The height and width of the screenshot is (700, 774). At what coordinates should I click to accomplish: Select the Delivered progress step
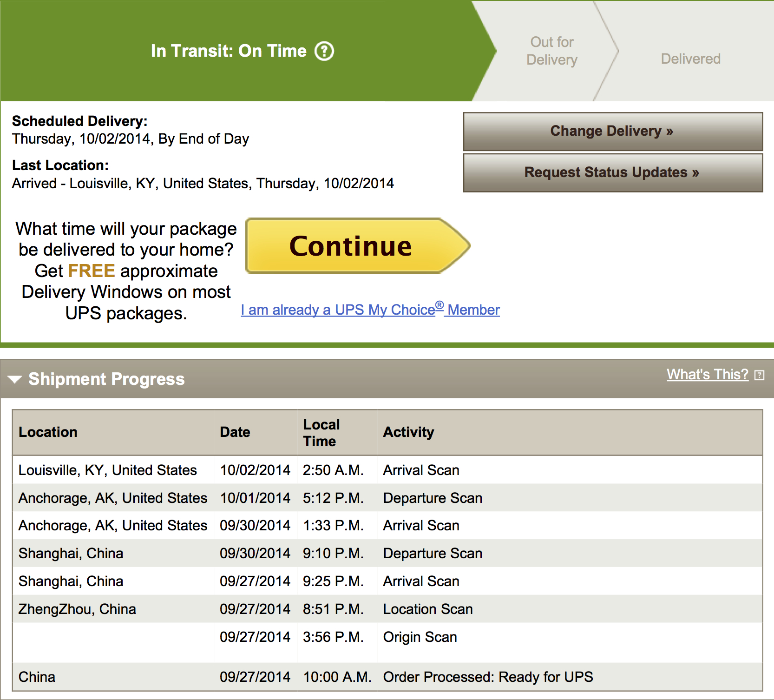click(x=690, y=59)
